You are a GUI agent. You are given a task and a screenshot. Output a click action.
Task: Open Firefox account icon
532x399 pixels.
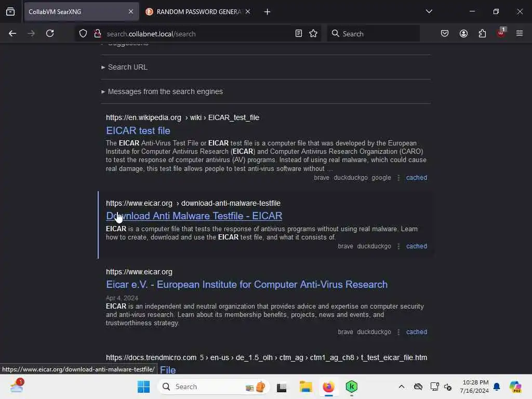click(x=463, y=34)
